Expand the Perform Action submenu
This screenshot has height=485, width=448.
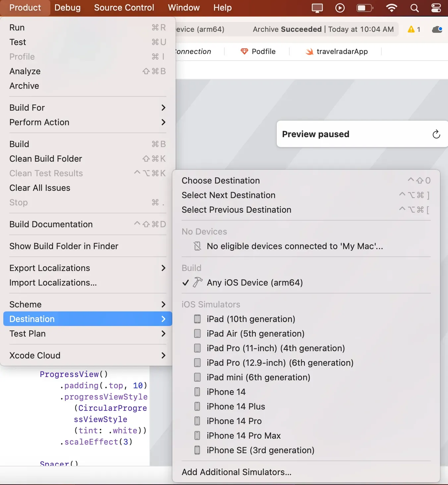[88, 122]
